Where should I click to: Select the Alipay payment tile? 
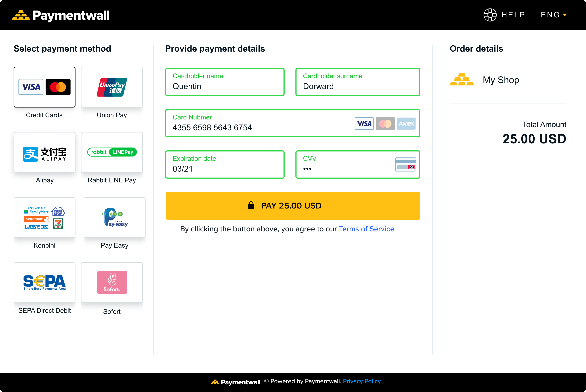point(45,152)
